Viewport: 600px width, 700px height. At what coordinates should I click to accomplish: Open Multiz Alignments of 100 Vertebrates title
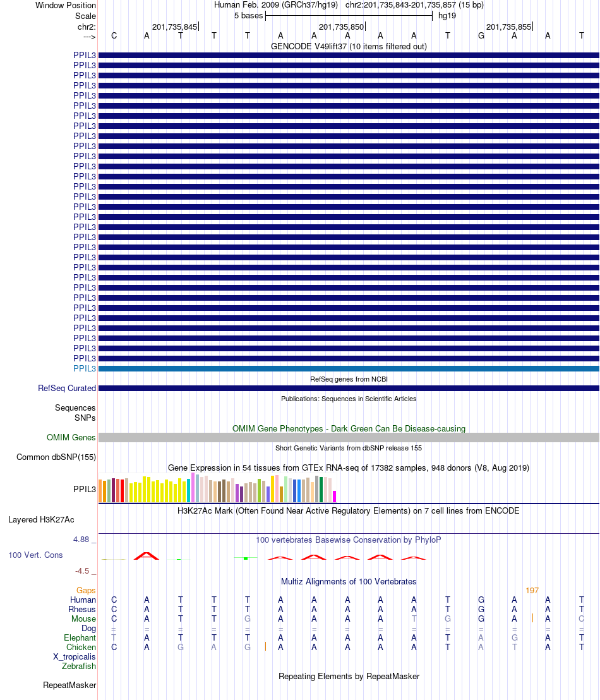coord(349,582)
